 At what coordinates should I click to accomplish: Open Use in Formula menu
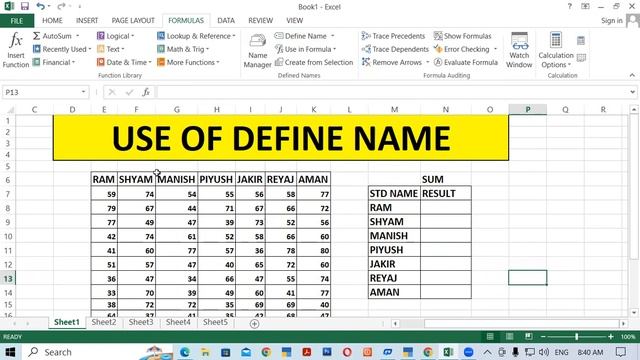coord(305,49)
